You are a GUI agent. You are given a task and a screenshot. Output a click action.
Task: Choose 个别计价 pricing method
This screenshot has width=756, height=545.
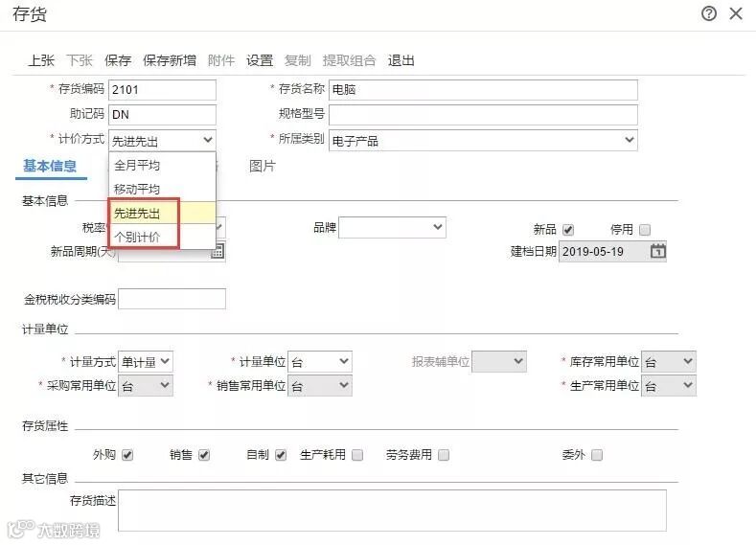coord(162,237)
